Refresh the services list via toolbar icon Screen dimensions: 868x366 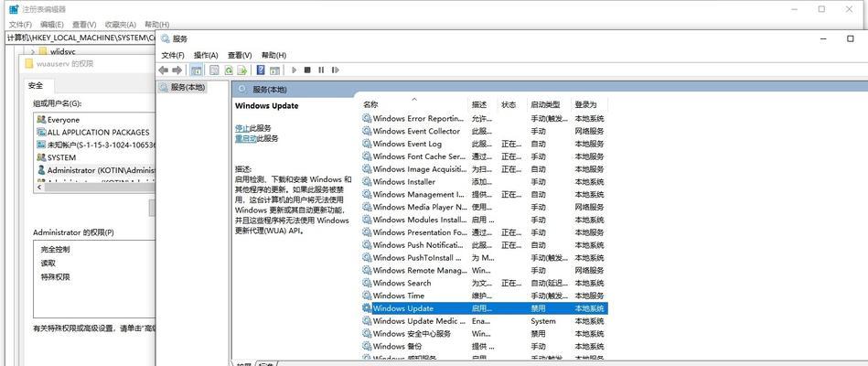coord(228,70)
